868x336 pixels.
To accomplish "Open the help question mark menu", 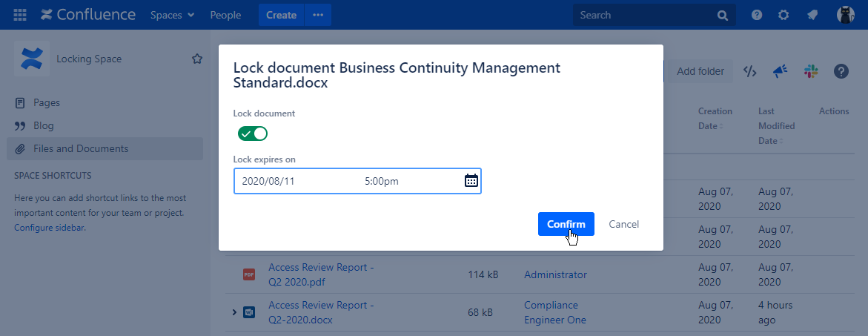I will pos(757,15).
